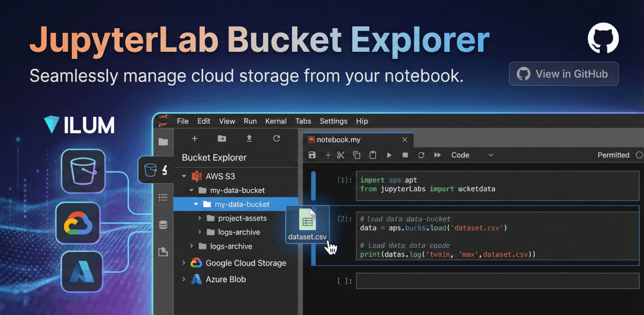Click the empty cell input box
The height and width of the screenshot is (315, 644).
pyautogui.click(x=497, y=281)
